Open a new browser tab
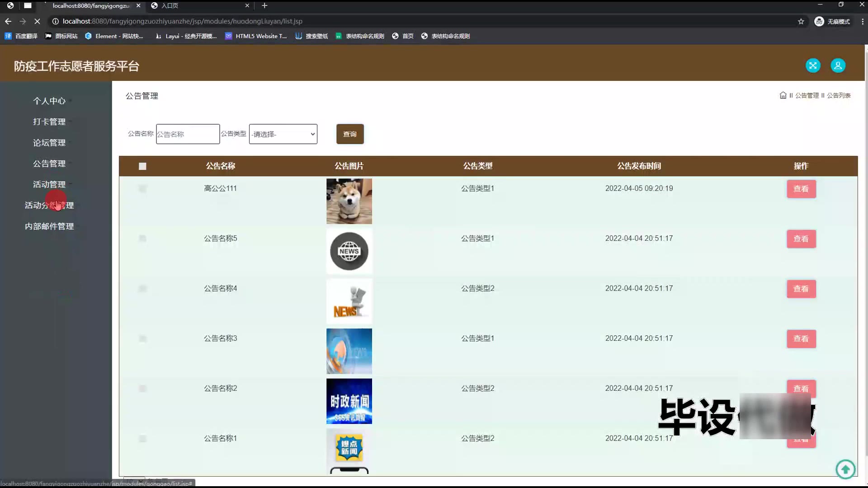Viewport: 868px width, 488px height. point(264,5)
